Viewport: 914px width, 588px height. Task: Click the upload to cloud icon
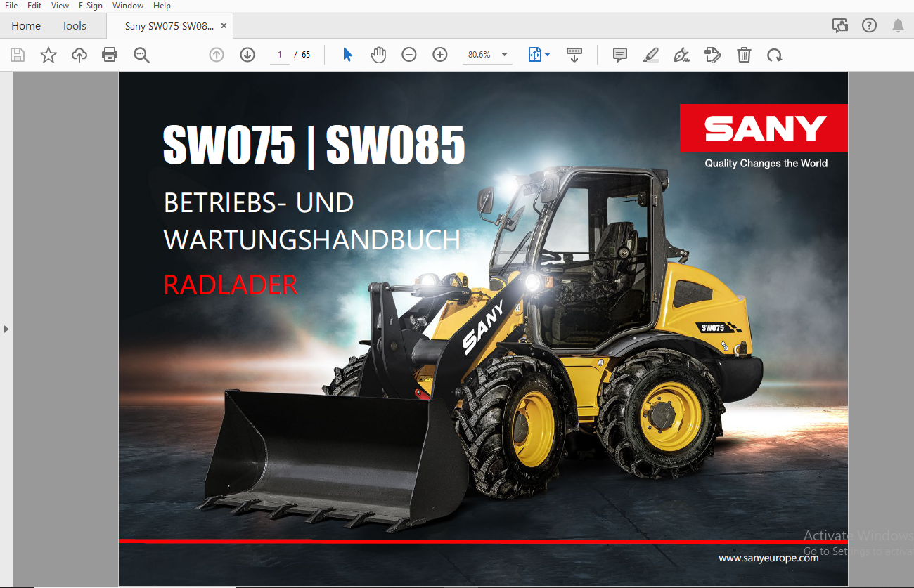pos(79,55)
